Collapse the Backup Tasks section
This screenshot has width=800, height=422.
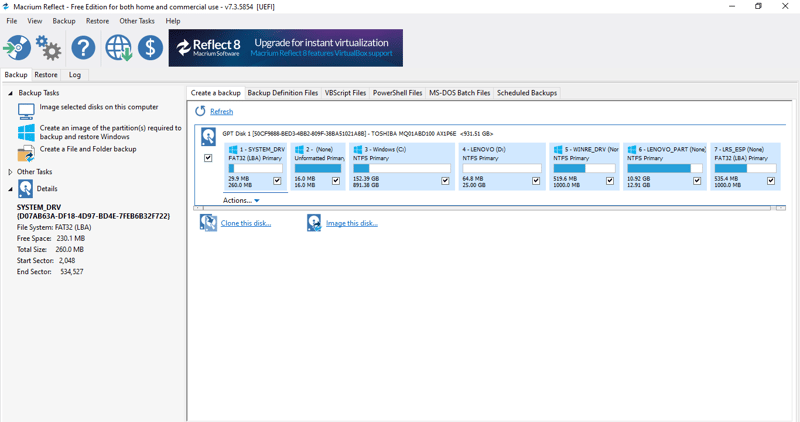tap(11, 93)
